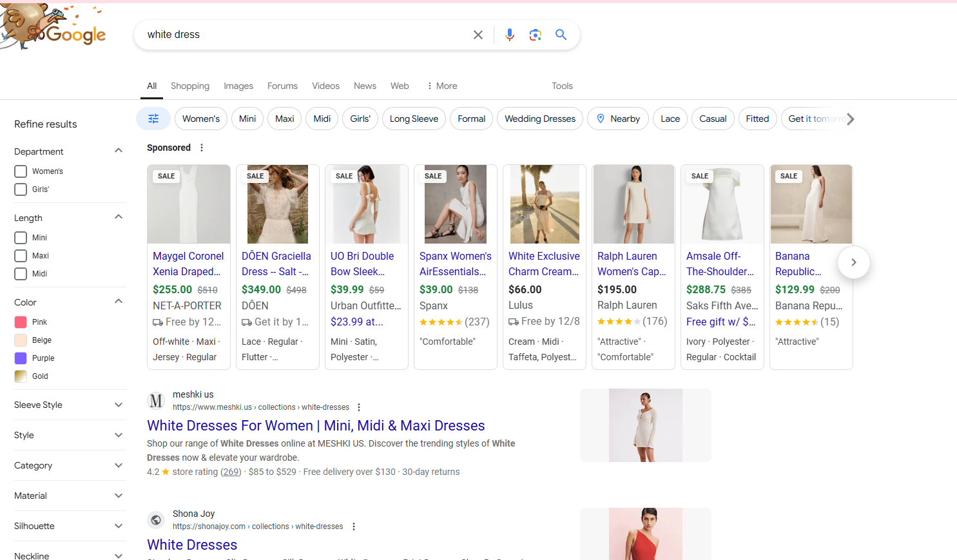
Task: Tick the Women's department checkbox
Action: coord(21,171)
